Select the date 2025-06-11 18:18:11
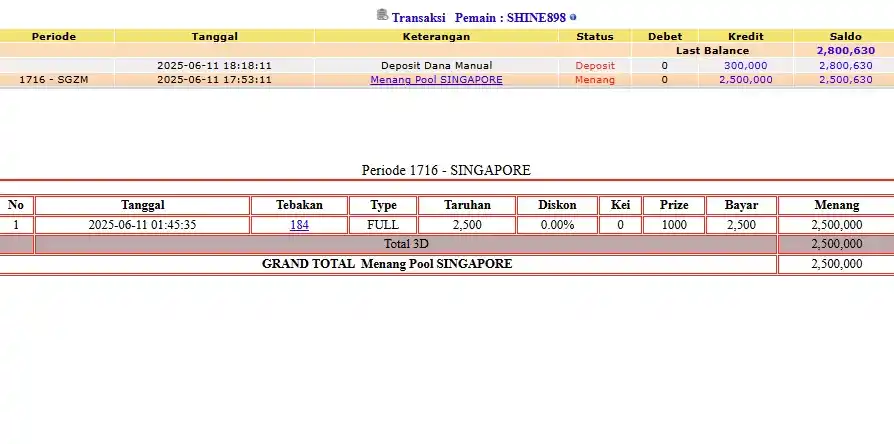Image resolution: width=894 pixels, height=444 pixels. [214, 66]
